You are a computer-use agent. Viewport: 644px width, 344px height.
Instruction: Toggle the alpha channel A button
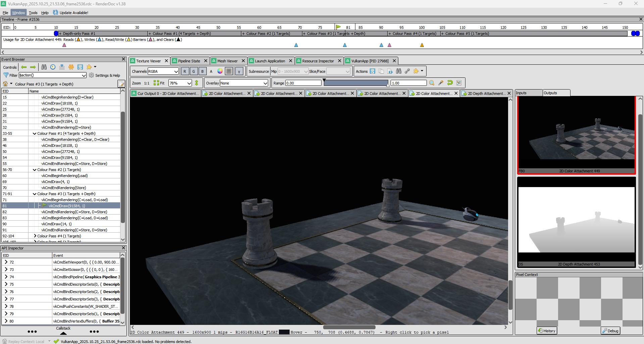(211, 71)
